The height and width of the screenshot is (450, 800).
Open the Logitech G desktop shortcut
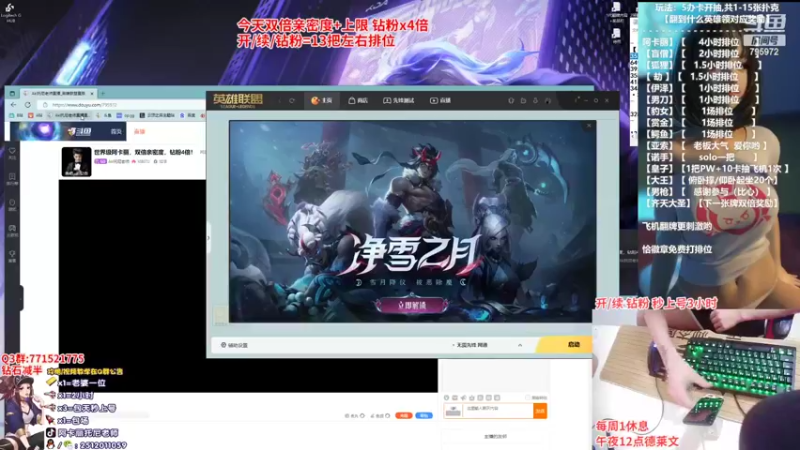coord(10,12)
